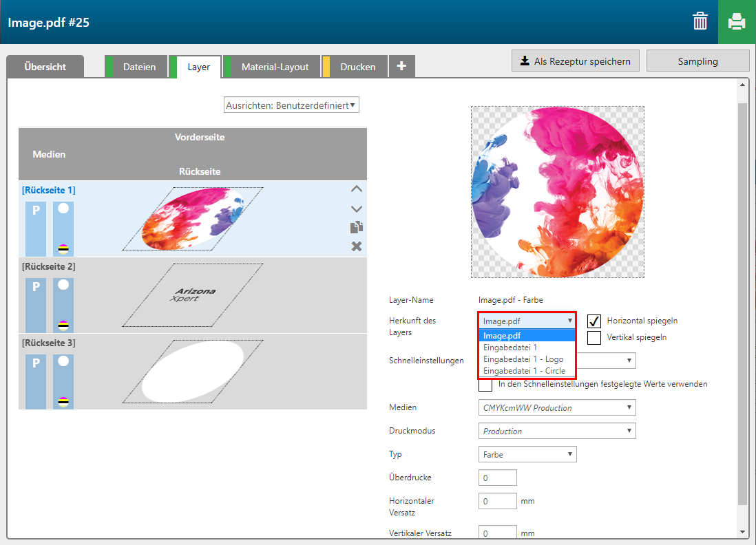The width and height of the screenshot is (756, 545).
Task: Toggle Horizontal spiegeln checkbox
Action: 594,321
